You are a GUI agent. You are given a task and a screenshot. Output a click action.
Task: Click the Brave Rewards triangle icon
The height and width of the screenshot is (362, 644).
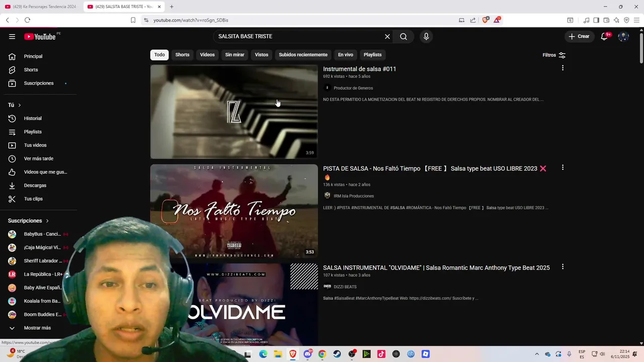(497, 20)
